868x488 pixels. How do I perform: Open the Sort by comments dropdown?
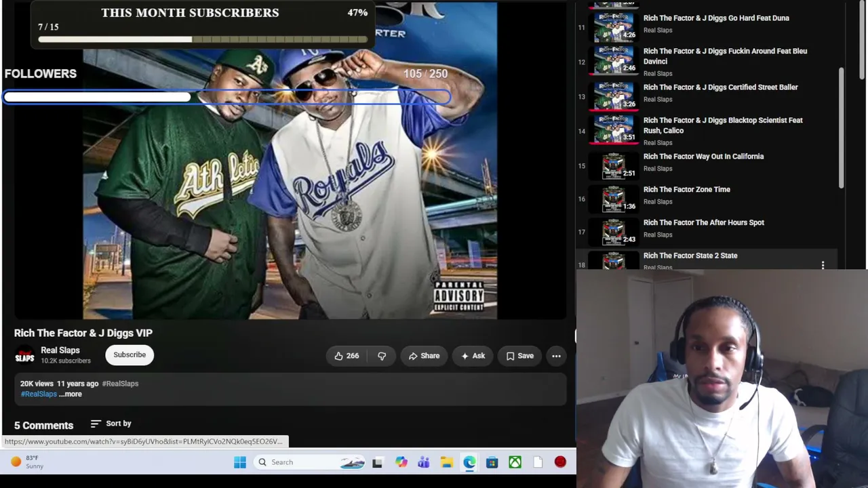[x=111, y=424]
